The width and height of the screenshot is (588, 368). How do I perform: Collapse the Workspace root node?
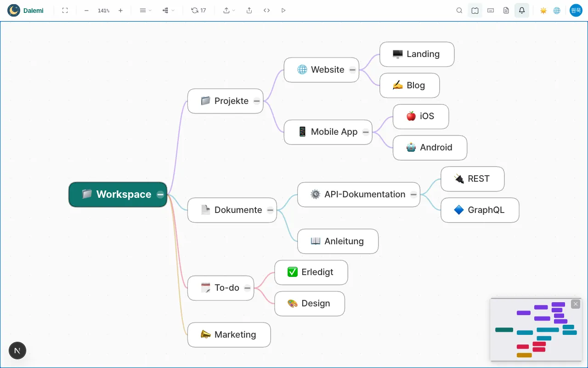point(160,195)
